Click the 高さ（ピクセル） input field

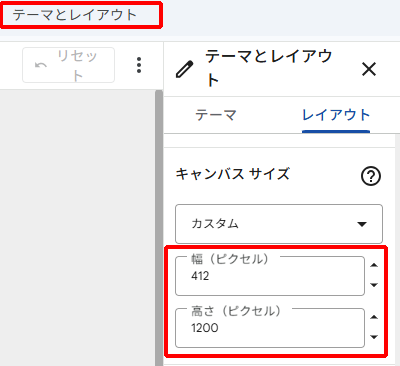[270, 328]
